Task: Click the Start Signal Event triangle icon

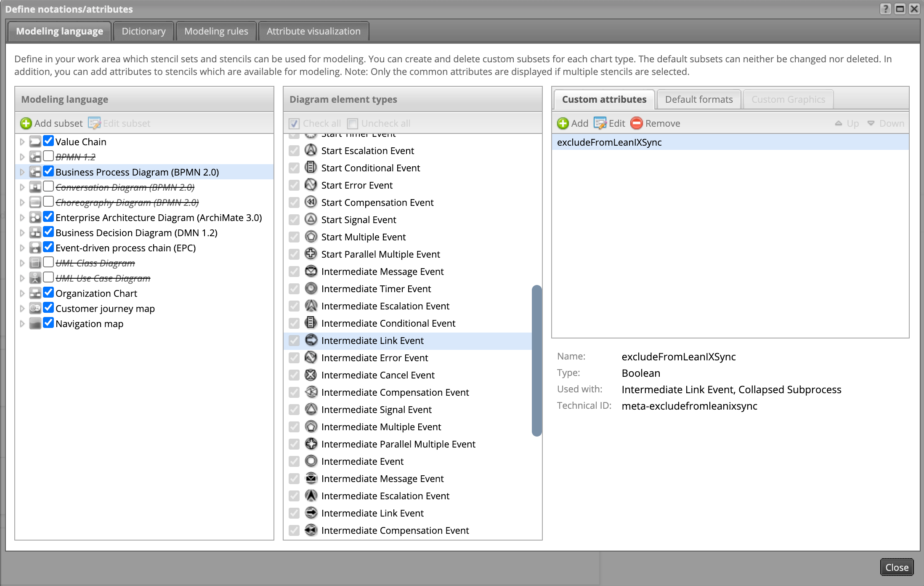Action: pos(311,219)
